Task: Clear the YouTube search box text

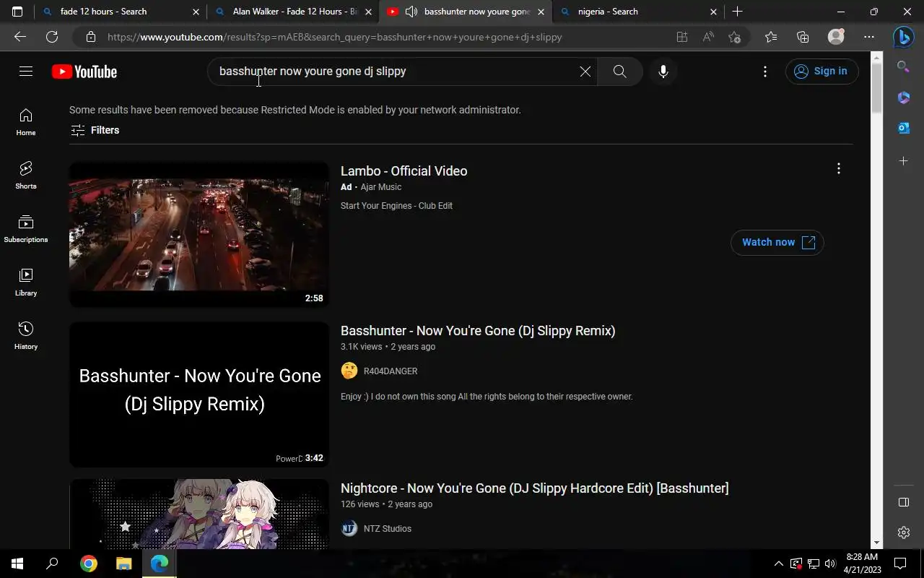Action: (x=585, y=72)
